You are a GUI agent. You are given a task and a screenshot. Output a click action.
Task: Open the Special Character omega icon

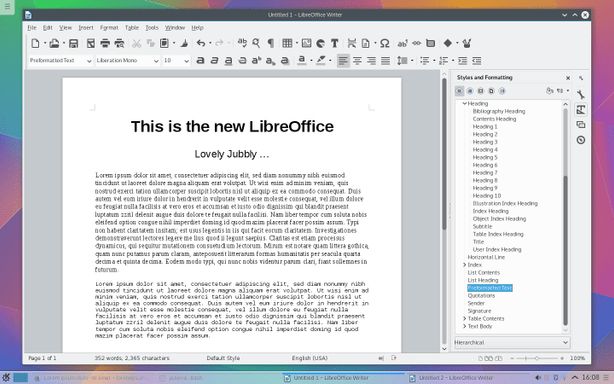pos(385,43)
